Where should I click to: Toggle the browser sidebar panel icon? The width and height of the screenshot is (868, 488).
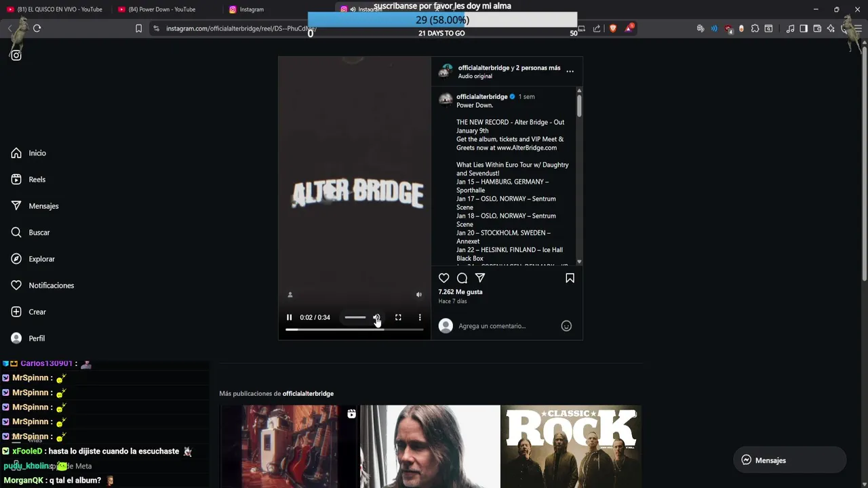pos(804,28)
